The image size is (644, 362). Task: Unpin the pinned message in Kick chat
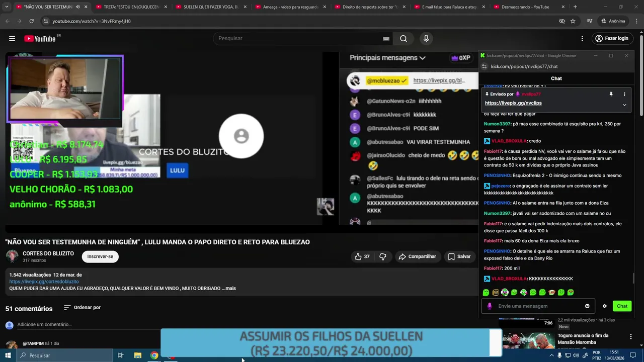click(611, 94)
